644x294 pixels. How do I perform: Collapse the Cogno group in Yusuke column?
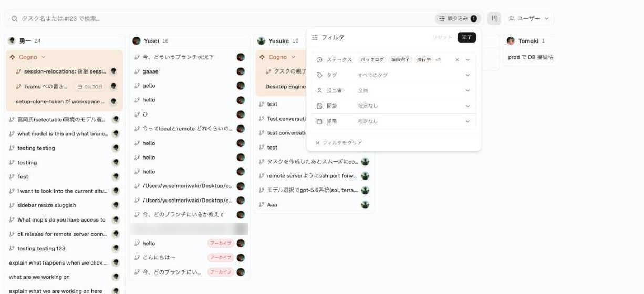tap(293, 57)
